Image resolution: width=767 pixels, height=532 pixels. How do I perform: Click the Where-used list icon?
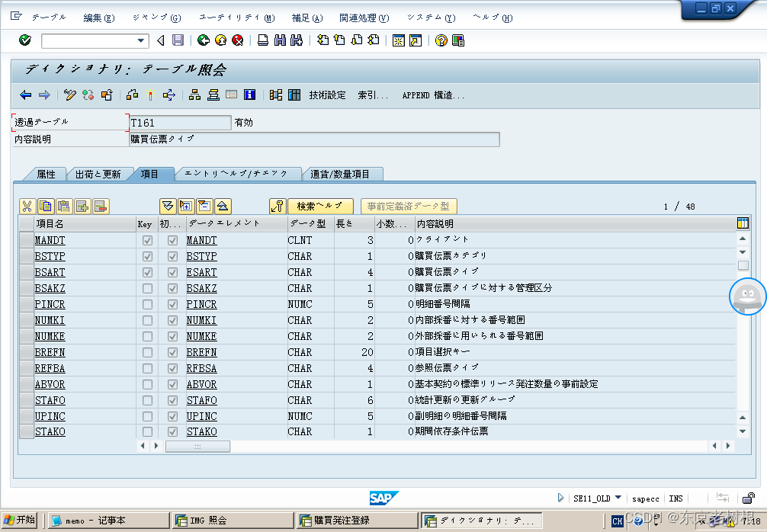point(169,95)
